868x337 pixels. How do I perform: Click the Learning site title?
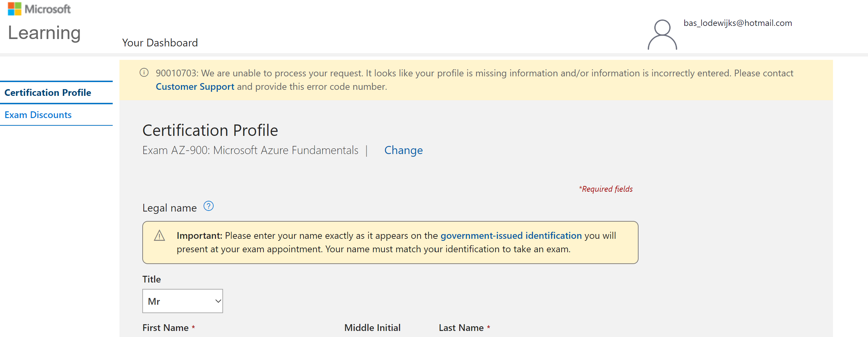coord(44,33)
